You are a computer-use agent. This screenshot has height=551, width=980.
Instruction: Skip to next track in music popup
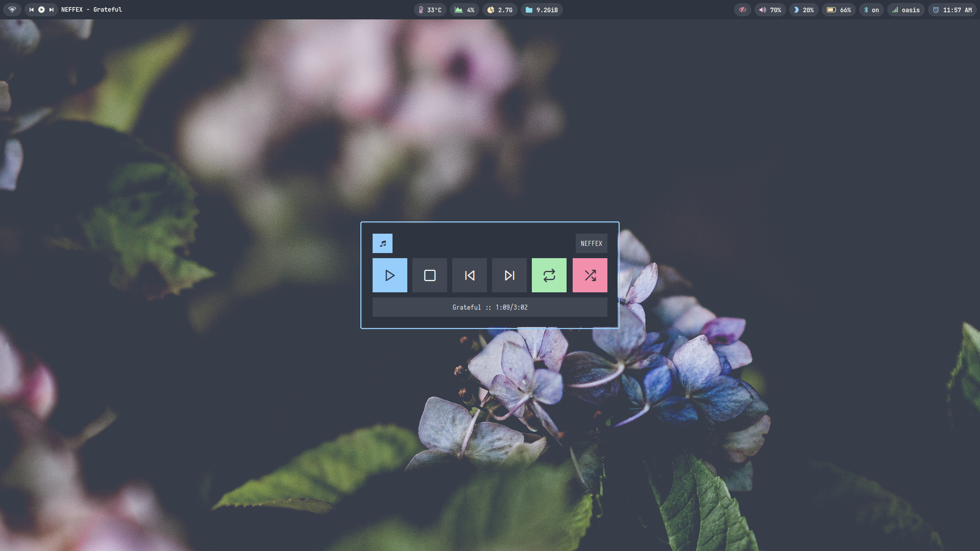[509, 275]
